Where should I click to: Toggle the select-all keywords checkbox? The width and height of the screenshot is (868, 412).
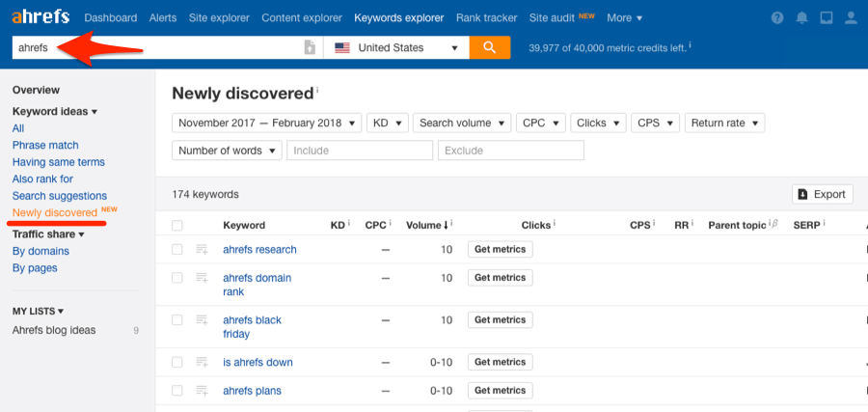[x=177, y=226]
